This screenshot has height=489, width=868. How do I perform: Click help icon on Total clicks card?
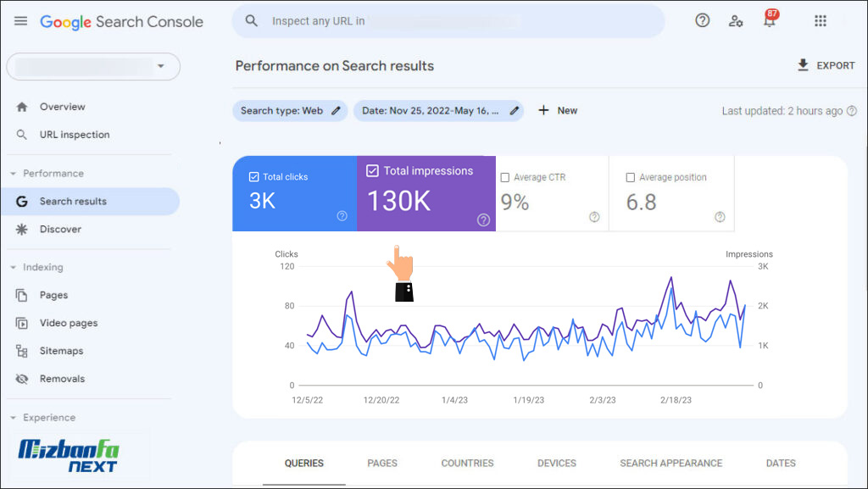point(342,216)
